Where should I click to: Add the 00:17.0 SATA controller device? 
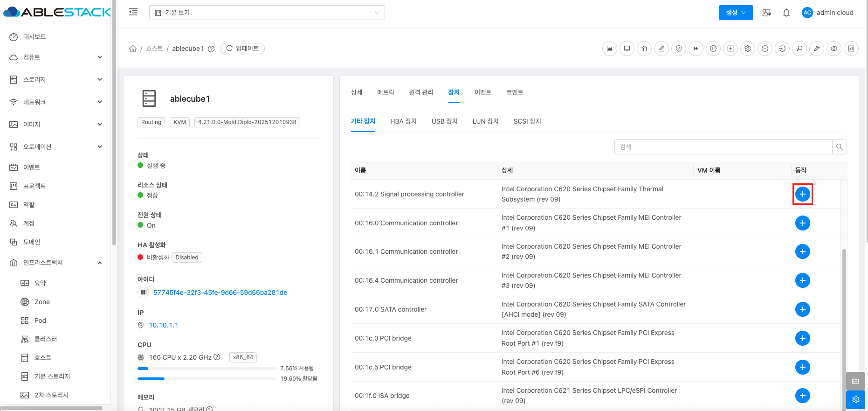(x=802, y=309)
